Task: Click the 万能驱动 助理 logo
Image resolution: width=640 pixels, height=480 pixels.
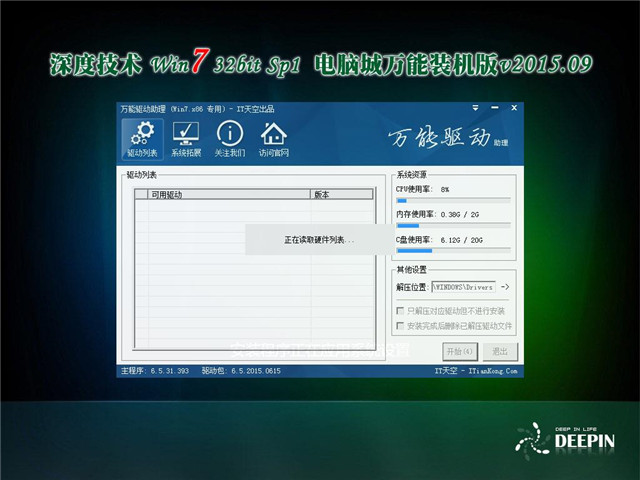Action: click(448, 138)
